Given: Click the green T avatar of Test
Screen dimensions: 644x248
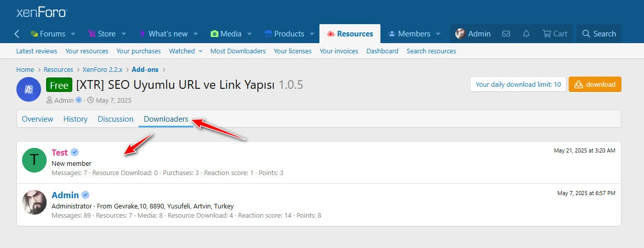Looking at the screenshot, I should click(34, 160).
